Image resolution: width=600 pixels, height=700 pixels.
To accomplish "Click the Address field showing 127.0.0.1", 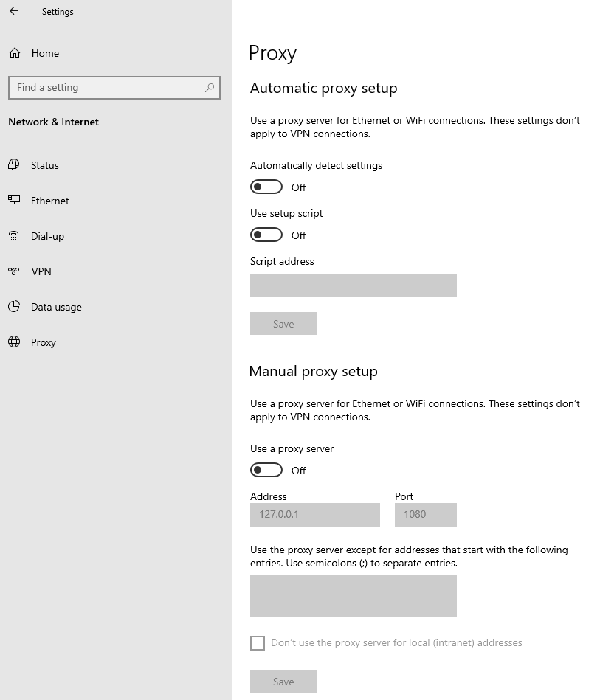I will (315, 515).
